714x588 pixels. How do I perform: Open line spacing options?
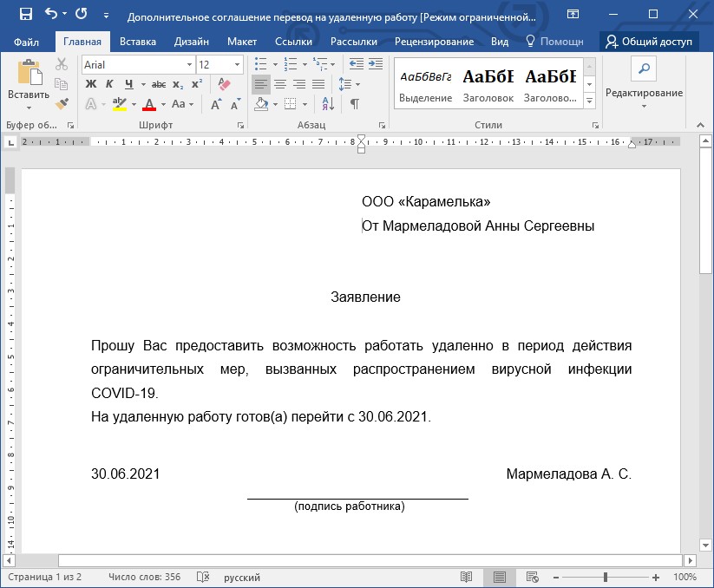click(349, 84)
